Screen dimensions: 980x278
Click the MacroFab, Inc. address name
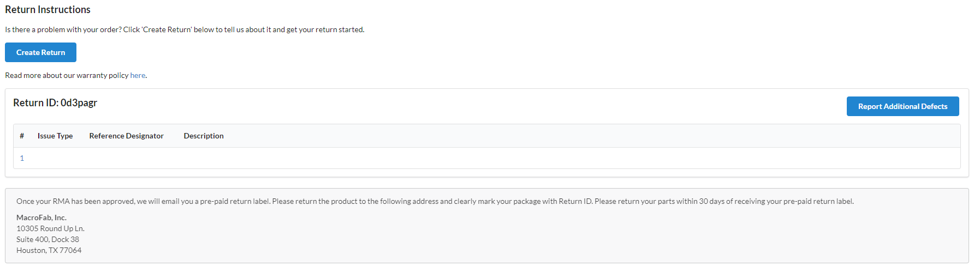tap(41, 217)
